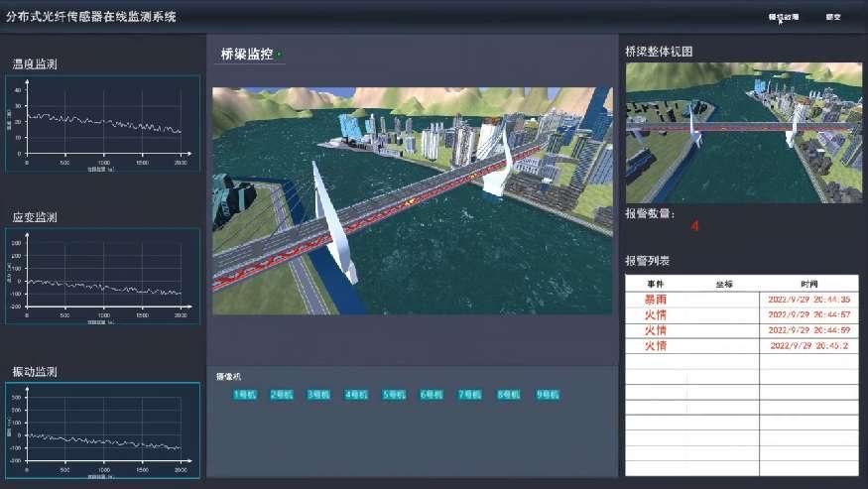Open camera 6号机 view
The width and height of the screenshot is (868, 489).
[433, 395]
